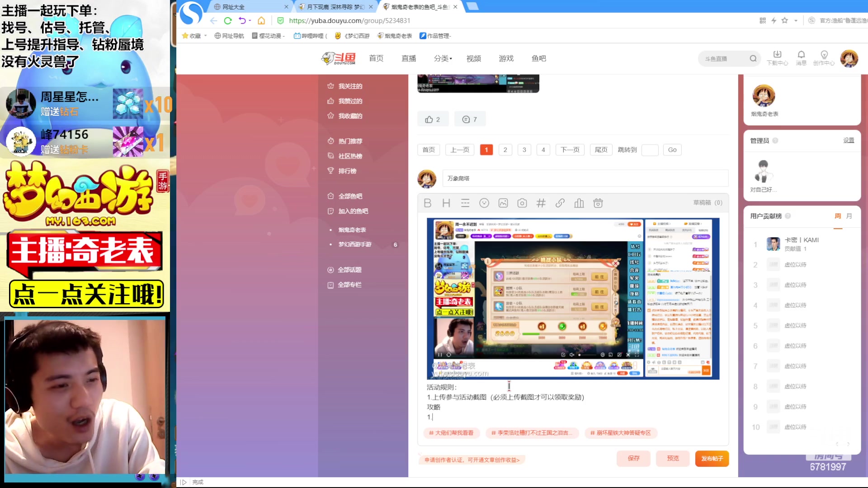Add a poll via chart icon
This screenshot has height=488, width=868.
tap(579, 203)
